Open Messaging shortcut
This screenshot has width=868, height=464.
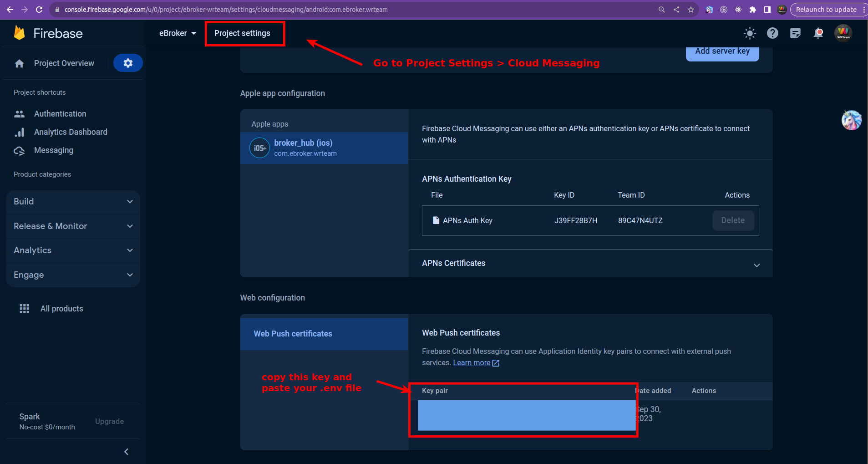tap(54, 150)
